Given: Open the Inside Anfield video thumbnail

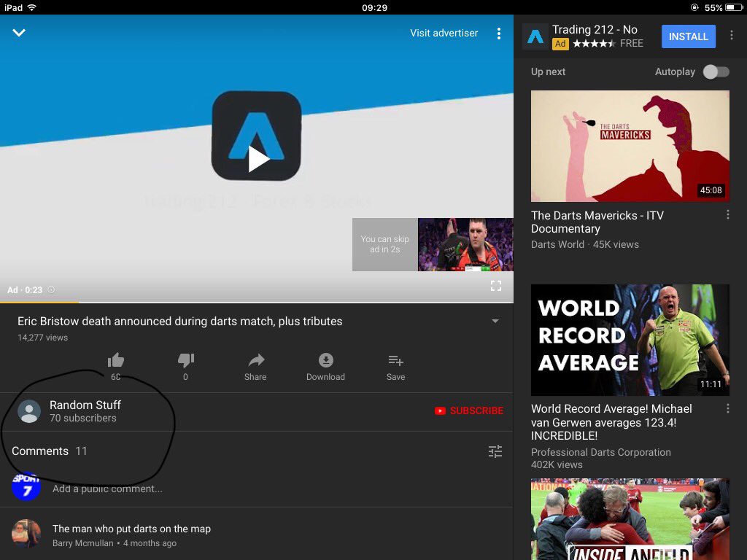Looking at the screenshot, I should 630,519.
